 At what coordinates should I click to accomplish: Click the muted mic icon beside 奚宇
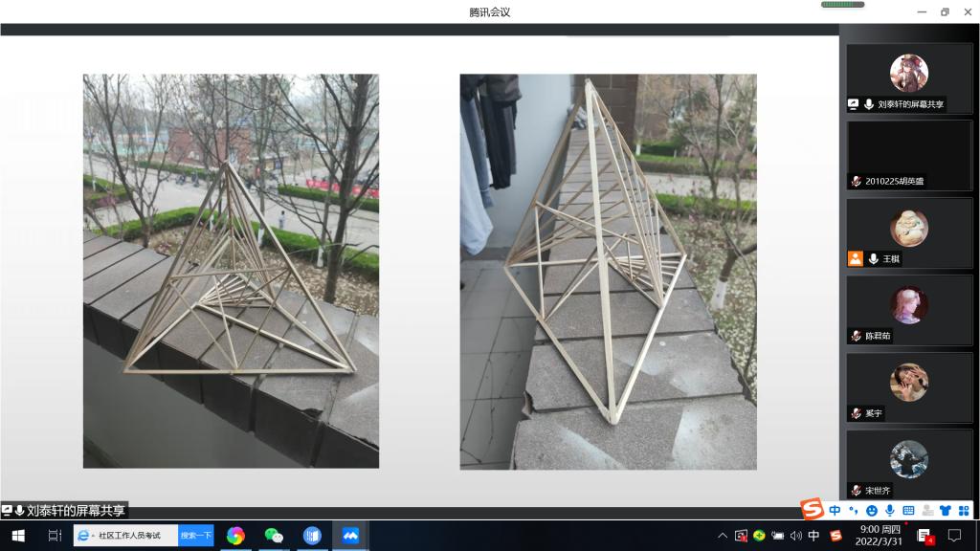click(856, 413)
